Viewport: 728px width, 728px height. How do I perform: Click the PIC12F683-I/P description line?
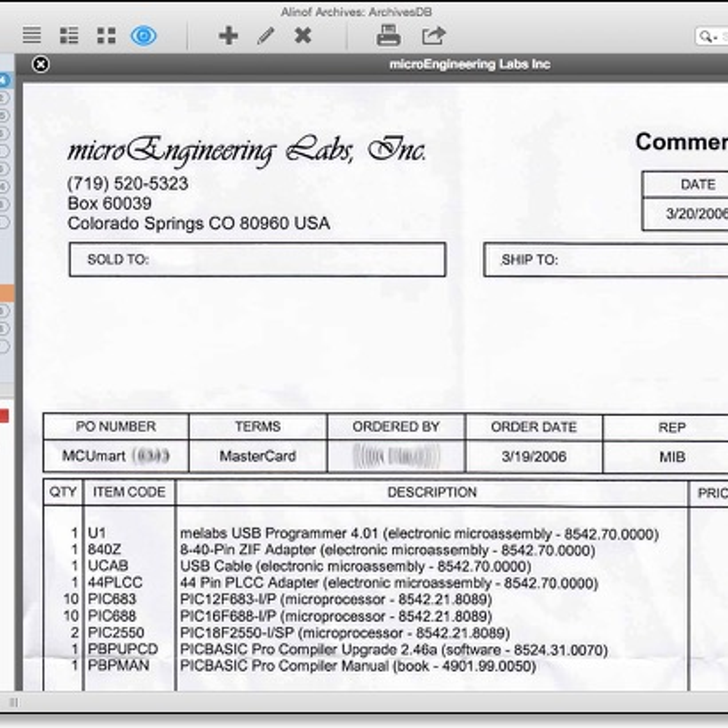336,599
